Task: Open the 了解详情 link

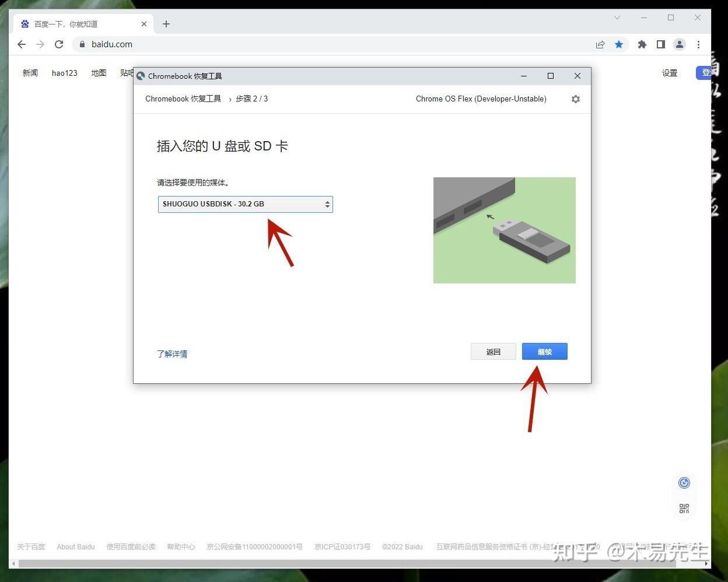Action: pyautogui.click(x=172, y=354)
